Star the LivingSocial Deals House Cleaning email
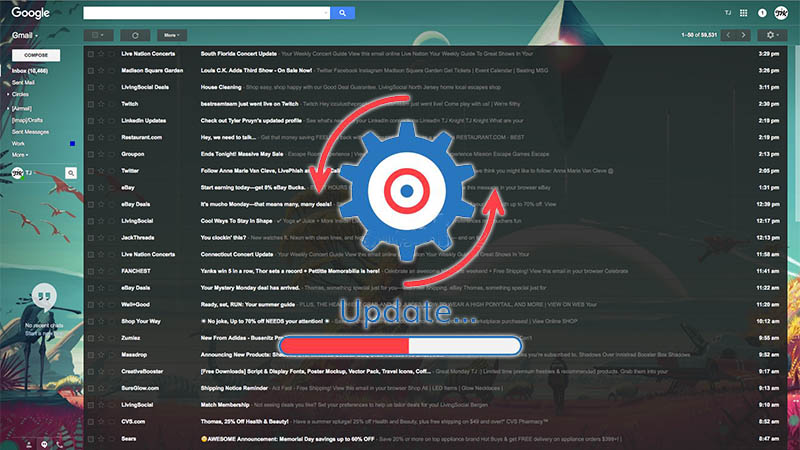Image resolution: width=800 pixels, height=450 pixels. (x=101, y=87)
